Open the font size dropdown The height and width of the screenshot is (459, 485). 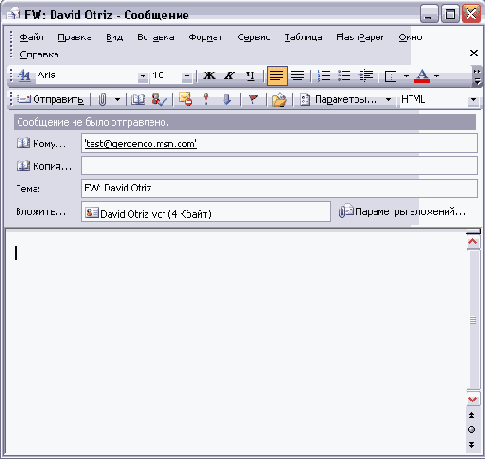pos(187,76)
